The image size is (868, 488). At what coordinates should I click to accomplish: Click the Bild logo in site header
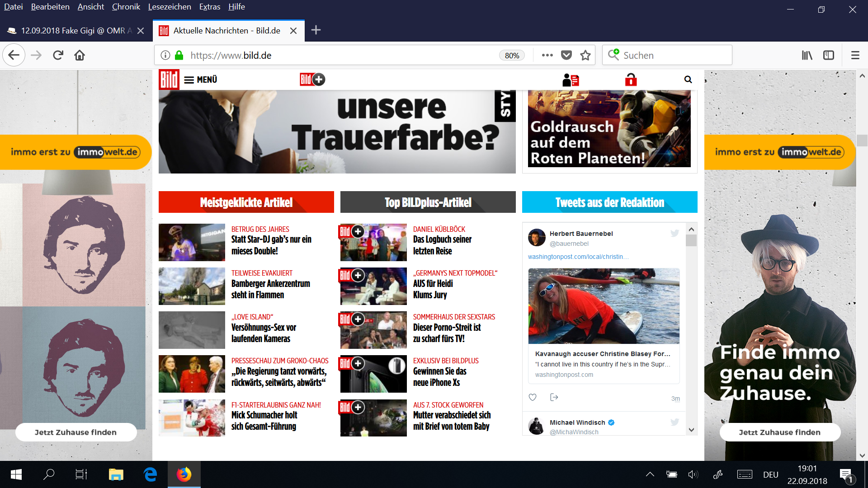169,80
